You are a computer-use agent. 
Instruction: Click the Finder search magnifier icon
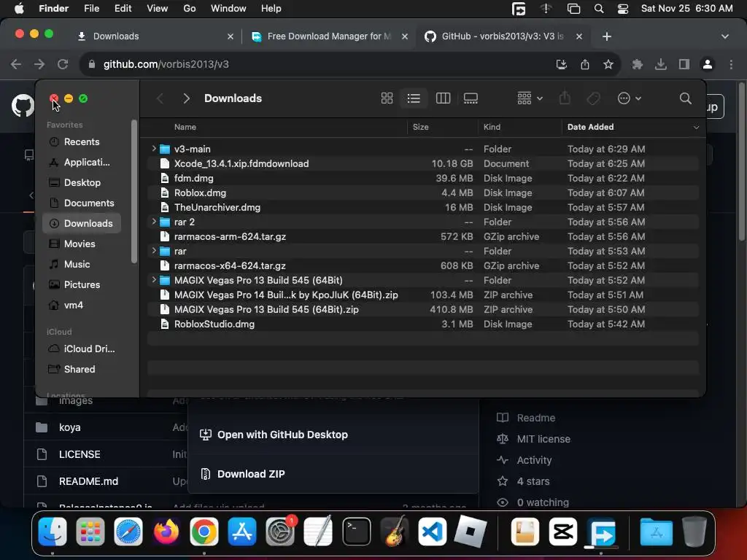click(x=686, y=98)
